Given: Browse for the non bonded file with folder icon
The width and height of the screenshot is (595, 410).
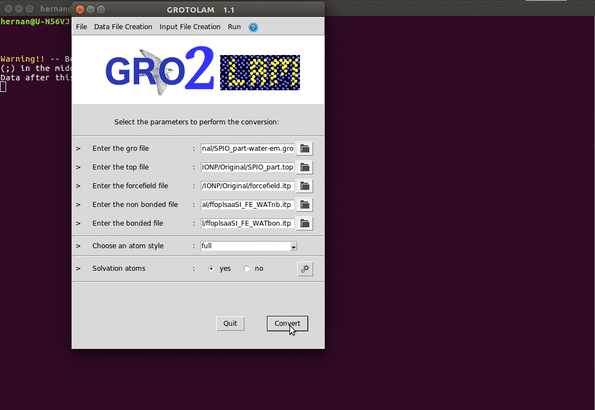Looking at the screenshot, I should point(305,205).
